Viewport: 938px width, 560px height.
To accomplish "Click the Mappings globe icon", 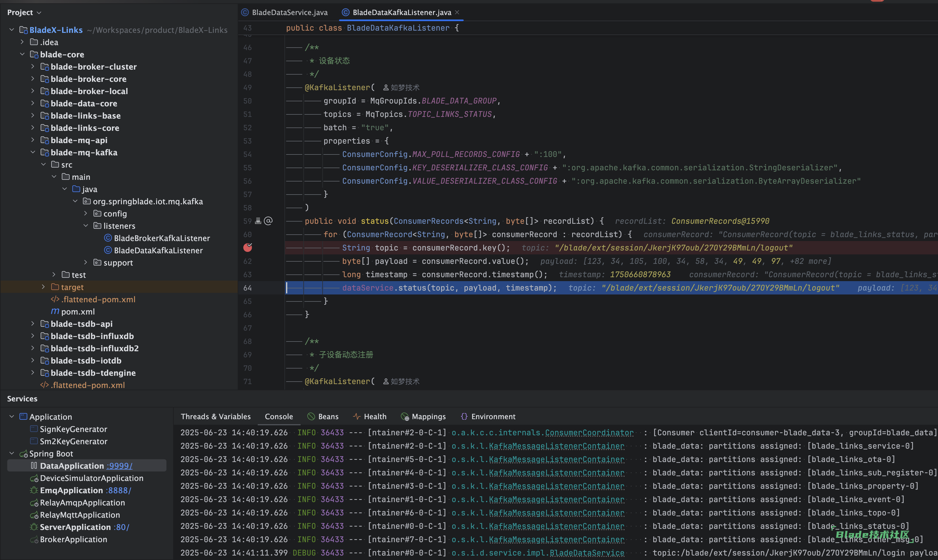I will point(405,417).
